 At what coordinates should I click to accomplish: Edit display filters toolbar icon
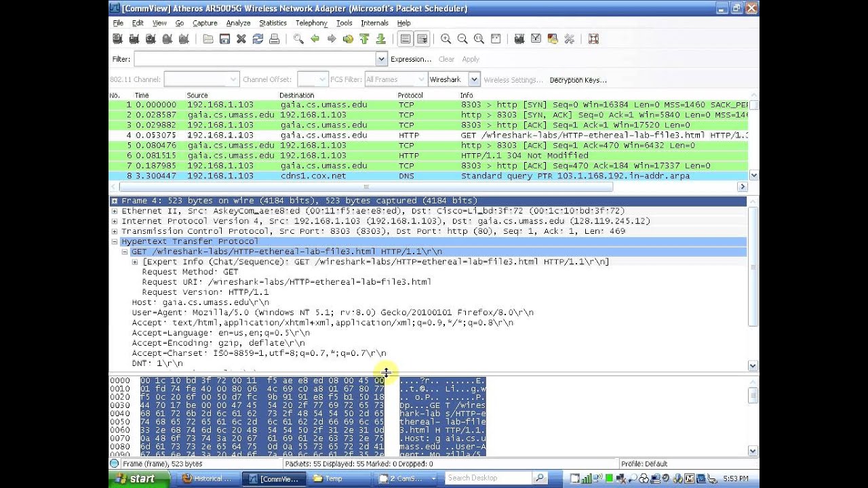pos(536,39)
